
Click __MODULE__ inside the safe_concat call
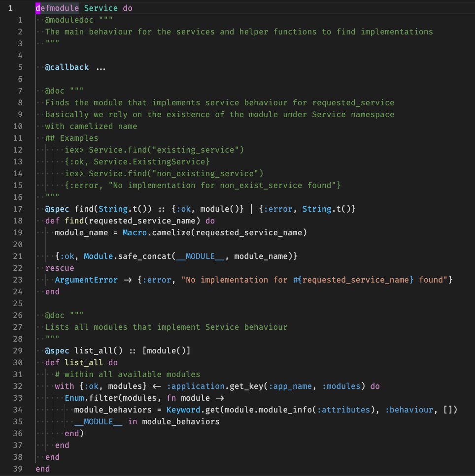200,256
